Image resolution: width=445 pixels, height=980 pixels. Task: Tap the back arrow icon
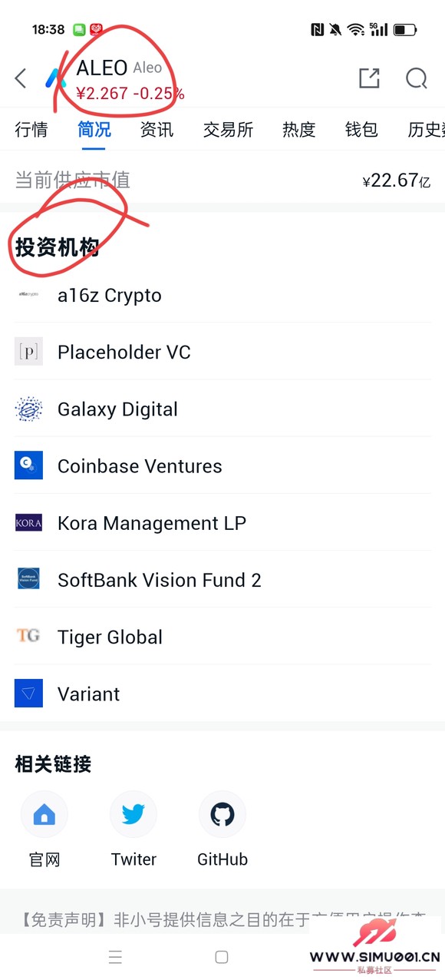coord(21,78)
